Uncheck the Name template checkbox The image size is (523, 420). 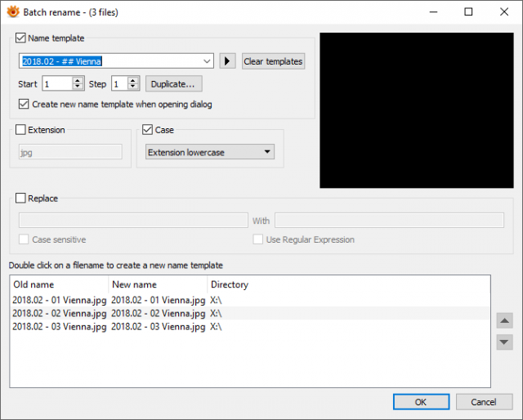click(x=20, y=38)
